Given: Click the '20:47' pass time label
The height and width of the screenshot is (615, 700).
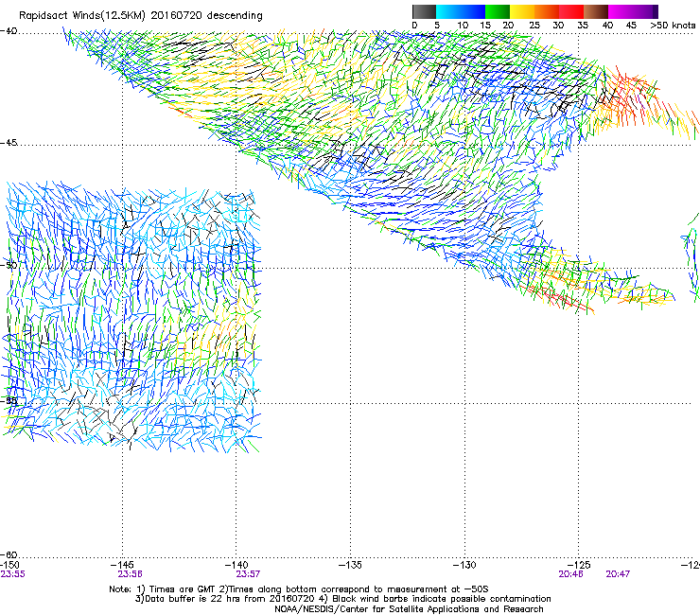Looking at the screenshot, I should (618, 574).
